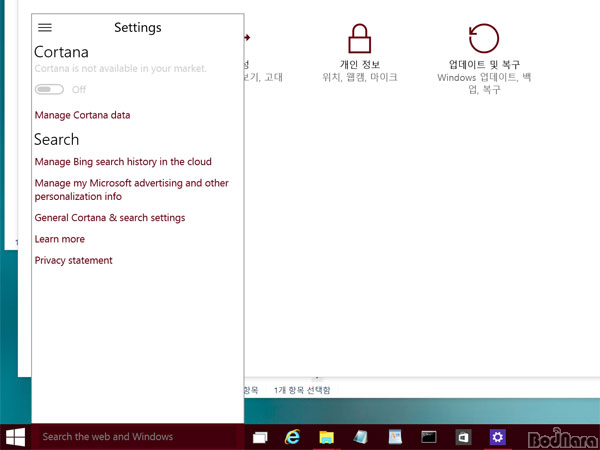The height and width of the screenshot is (450, 600).
Task: Open the Privacy statement link
Action: [73, 261]
